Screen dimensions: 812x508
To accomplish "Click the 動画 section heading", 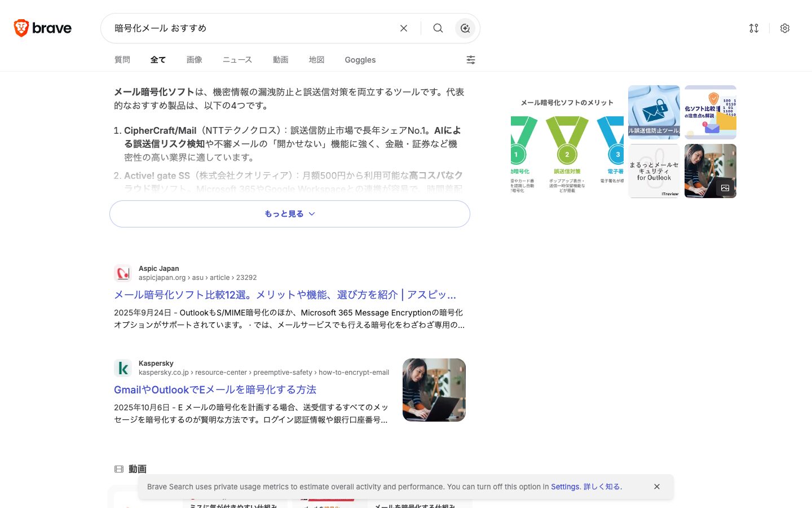I will [138, 469].
